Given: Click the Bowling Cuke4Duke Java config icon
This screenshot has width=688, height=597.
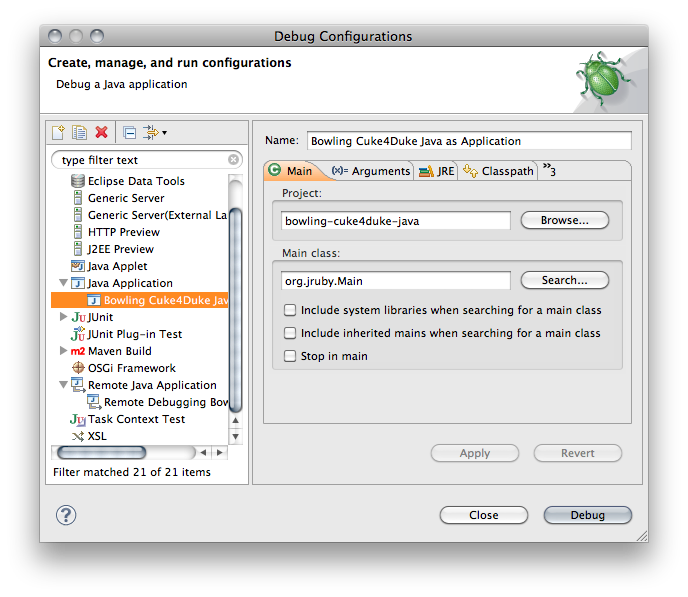Looking at the screenshot, I should (x=94, y=300).
